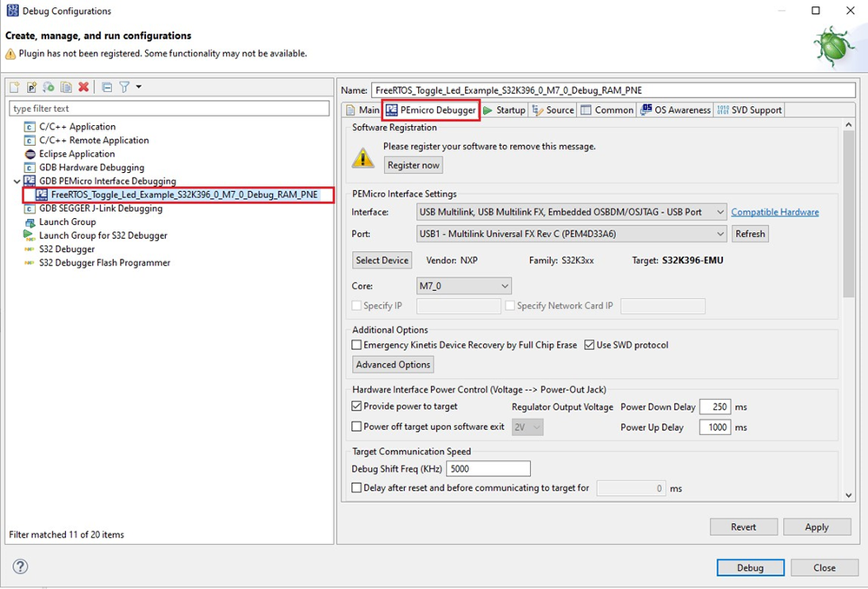Open dialog help via question mark icon
The width and height of the screenshot is (868, 589).
click(x=21, y=566)
